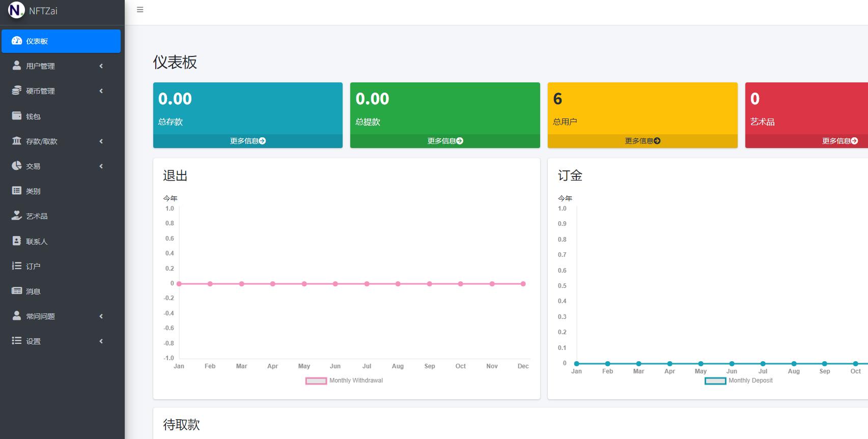Click the pie chart icon beside 交易
This screenshot has width=868, height=439.
[x=17, y=166]
